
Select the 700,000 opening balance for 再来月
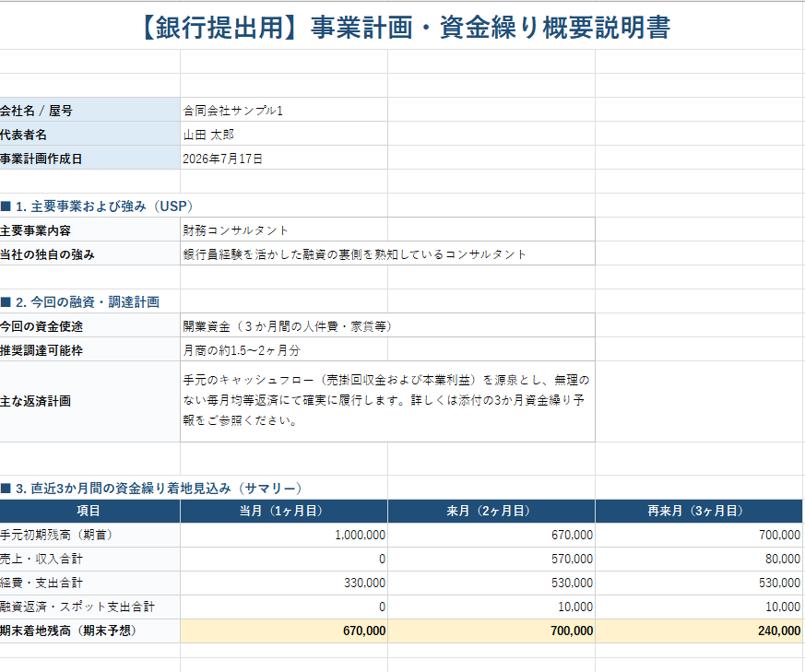[699, 535]
